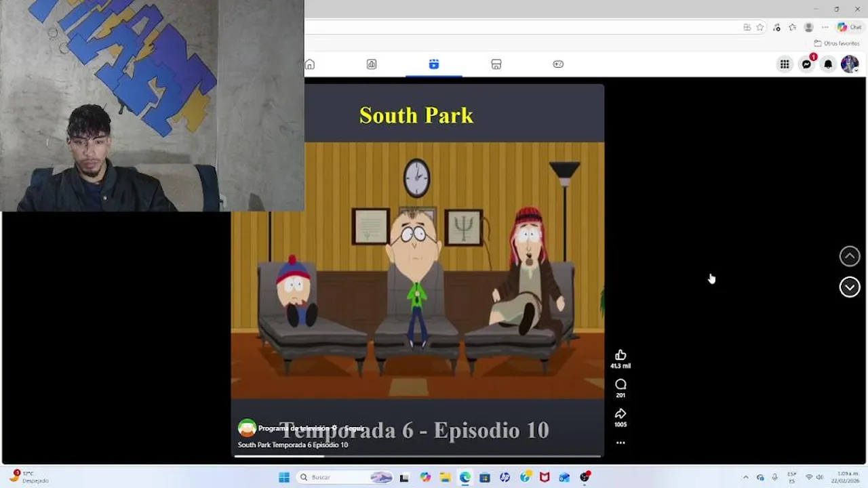Open Outlook mail from the taskbar

click(564, 477)
